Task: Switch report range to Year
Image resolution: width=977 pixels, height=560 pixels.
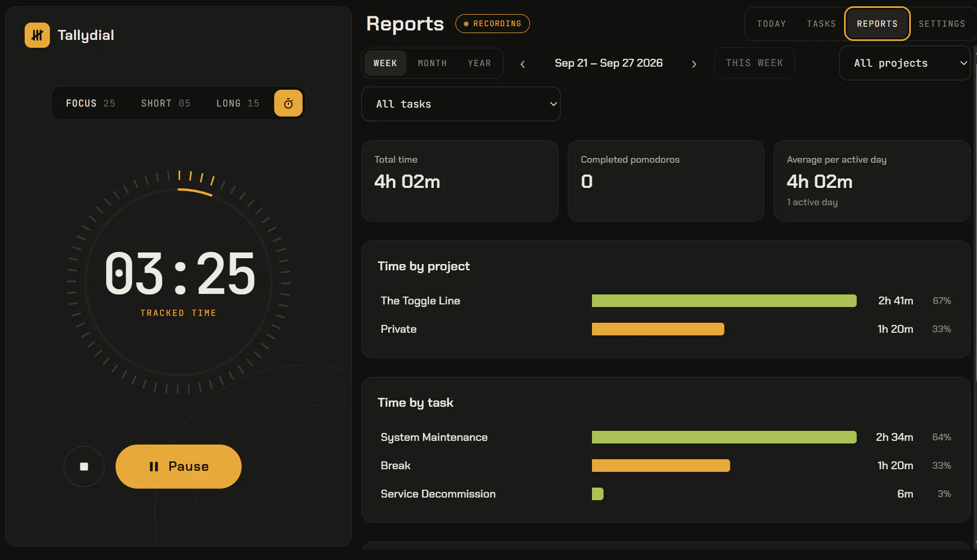Action: tap(480, 63)
